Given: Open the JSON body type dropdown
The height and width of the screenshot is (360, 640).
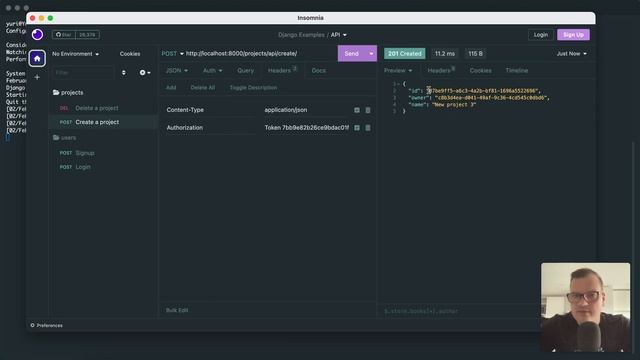Looking at the screenshot, I should point(177,71).
